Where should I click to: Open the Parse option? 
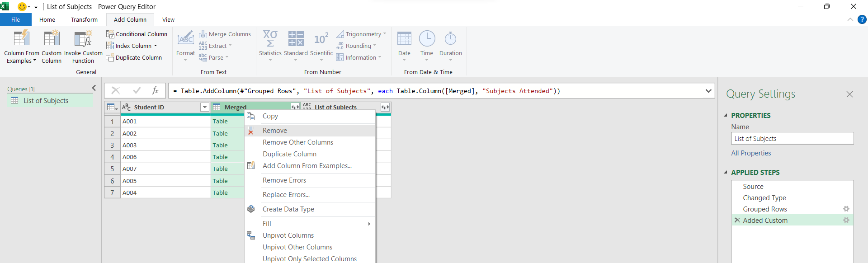click(214, 57)
